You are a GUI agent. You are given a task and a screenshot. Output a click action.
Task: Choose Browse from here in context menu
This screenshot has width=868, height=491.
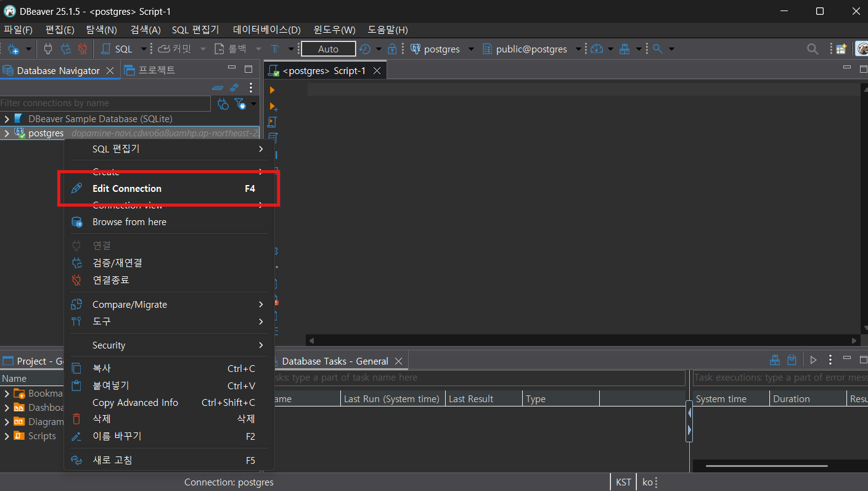click(x=169, y=222)
